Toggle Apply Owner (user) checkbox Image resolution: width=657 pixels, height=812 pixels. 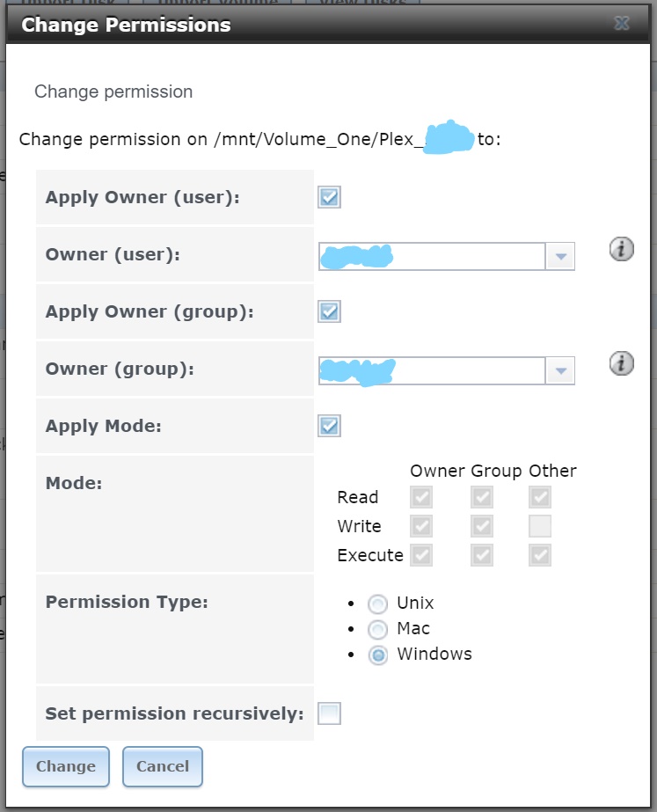pos(329,197)
